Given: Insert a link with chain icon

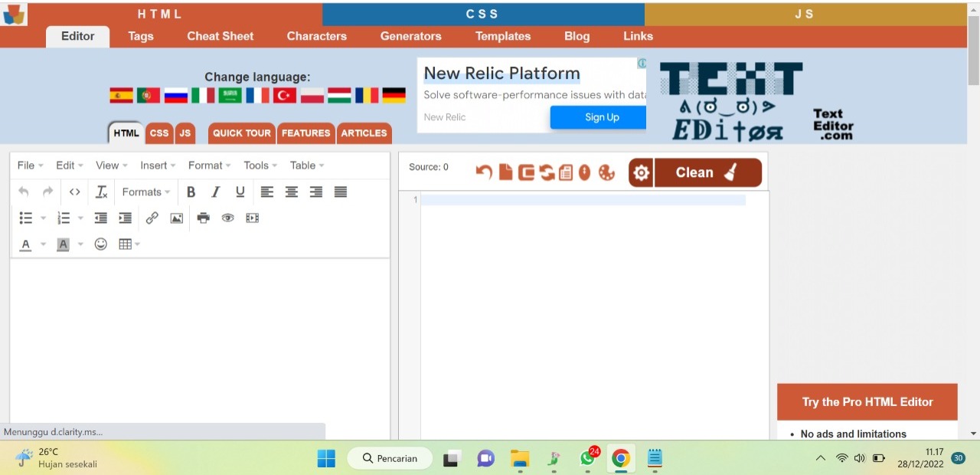Looking at the screenshot, I should [x=152, y=218].
